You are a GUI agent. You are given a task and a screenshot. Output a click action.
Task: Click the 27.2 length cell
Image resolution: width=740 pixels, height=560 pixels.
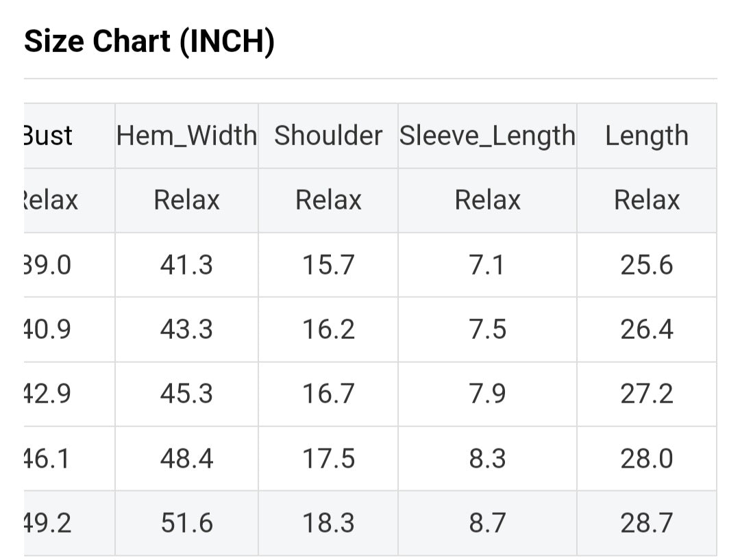click(x=647, y=394)
